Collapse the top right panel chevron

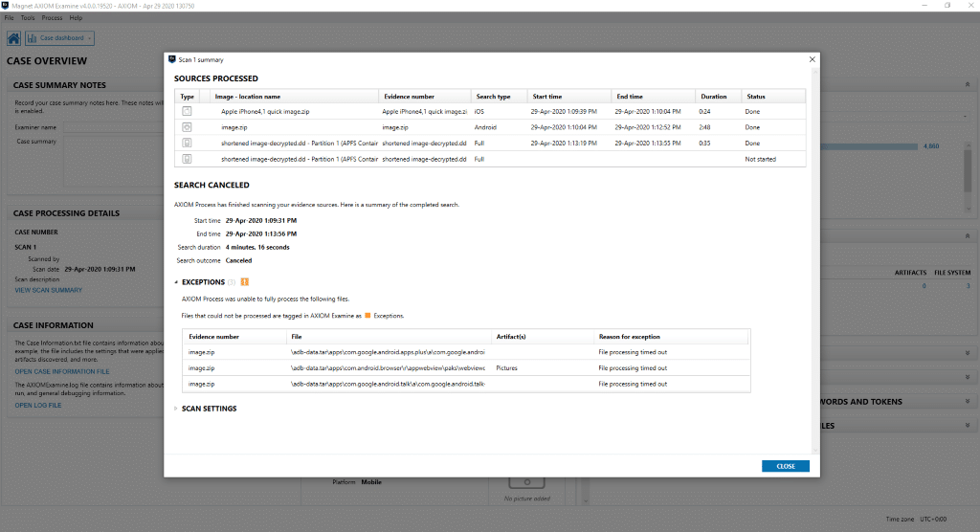tap(968, 84)
